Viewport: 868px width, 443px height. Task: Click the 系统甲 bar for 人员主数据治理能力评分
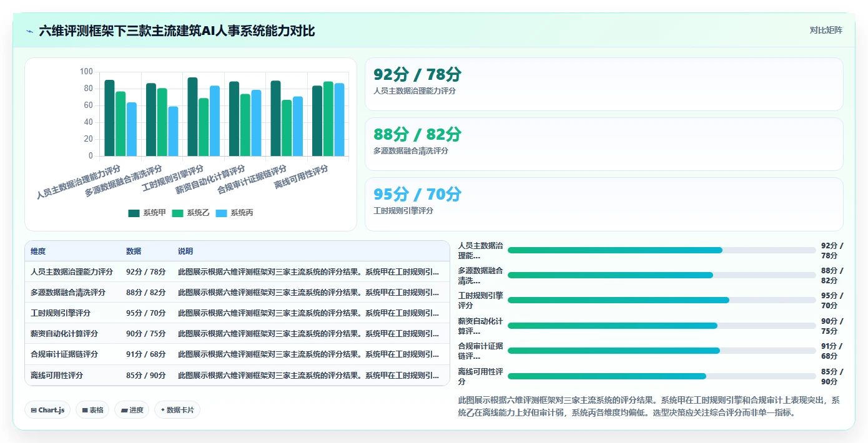[109, 118]
